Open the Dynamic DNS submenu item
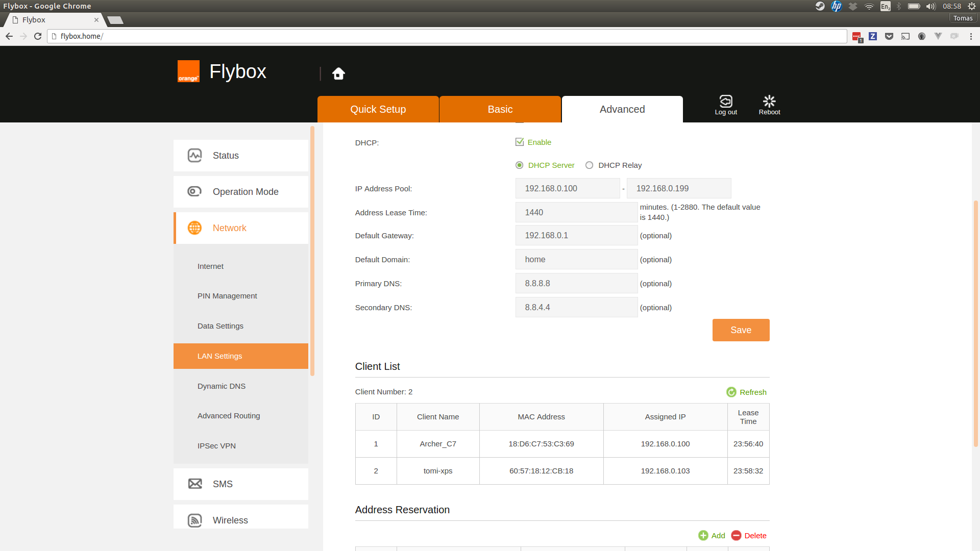Screen dimensions: 980x551 222,386
